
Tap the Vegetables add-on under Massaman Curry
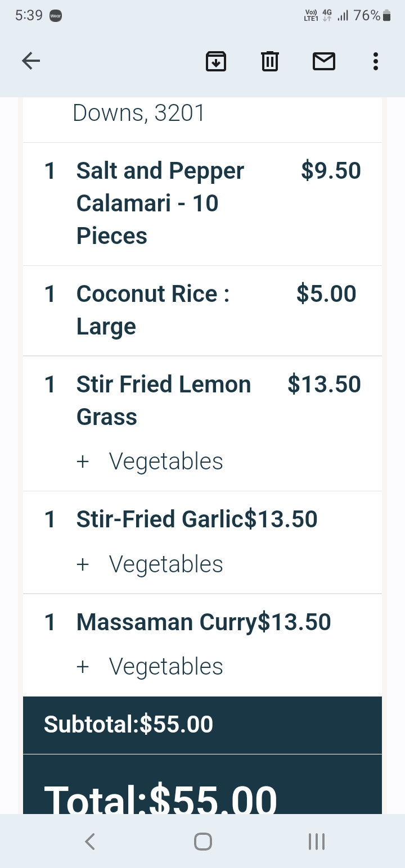(166, 666)
